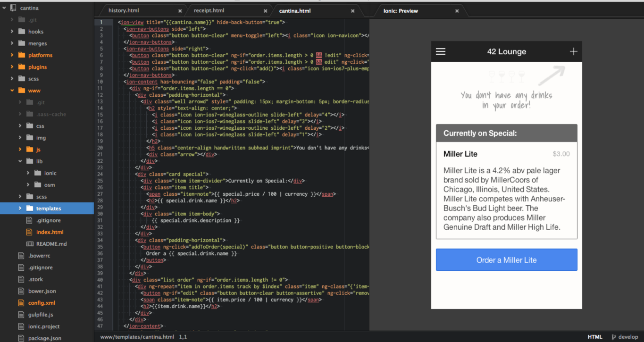The height and width of the screenshot is (342, 644).
Task: Close the Ionic: Preview tab
Action: click(x=457, y=11)
